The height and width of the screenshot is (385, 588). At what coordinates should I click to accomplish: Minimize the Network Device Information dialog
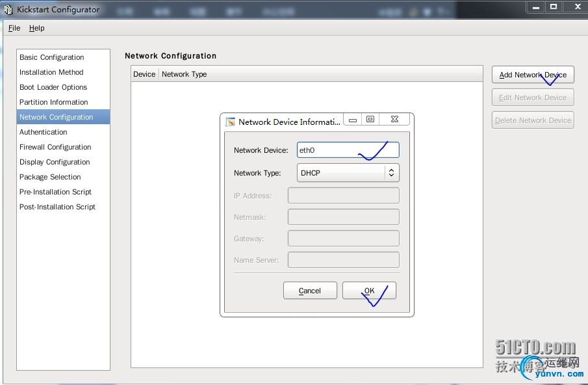click(353, 119)
